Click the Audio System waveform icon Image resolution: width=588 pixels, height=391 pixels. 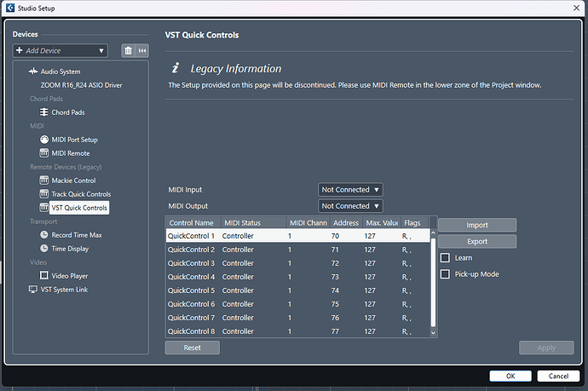point(33,72)
